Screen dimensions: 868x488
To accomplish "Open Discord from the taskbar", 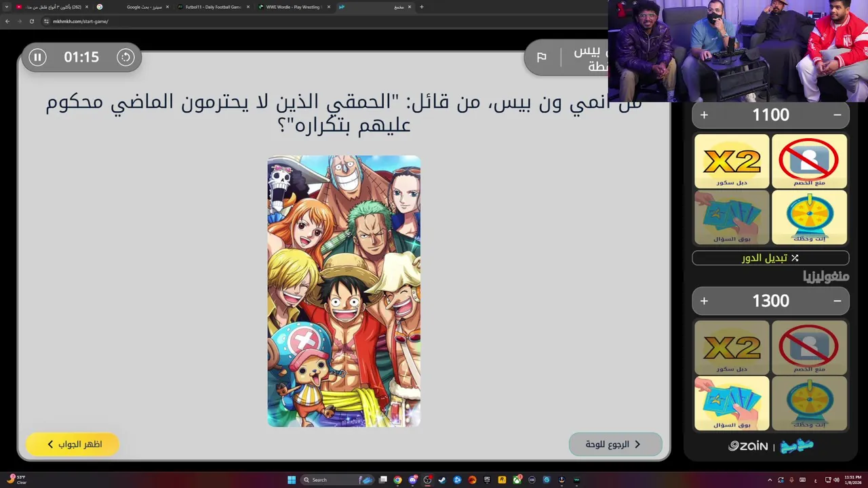I will pos(412,480).
